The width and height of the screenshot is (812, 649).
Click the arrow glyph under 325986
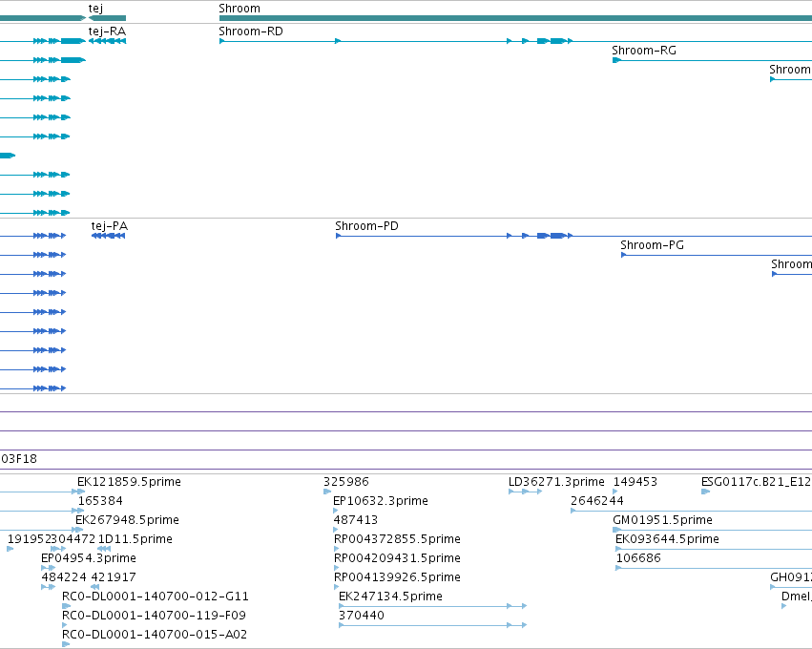click(327, 492)
